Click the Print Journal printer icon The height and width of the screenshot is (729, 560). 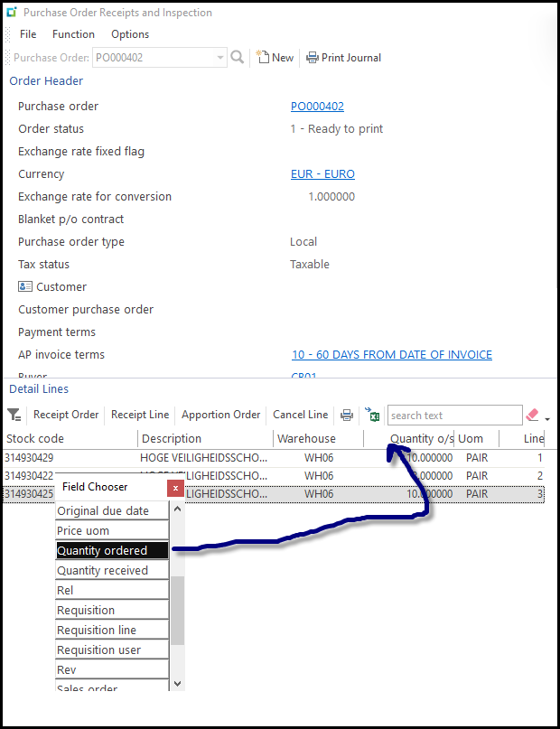click(x=313, y=58)
